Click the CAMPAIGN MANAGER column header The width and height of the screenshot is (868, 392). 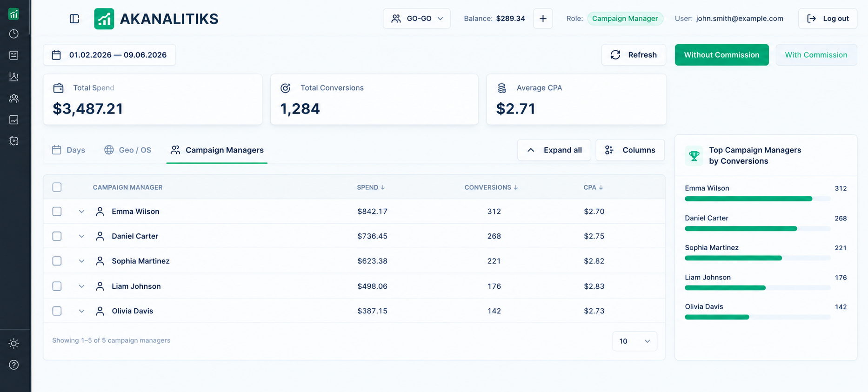click(x=127, y=187)
